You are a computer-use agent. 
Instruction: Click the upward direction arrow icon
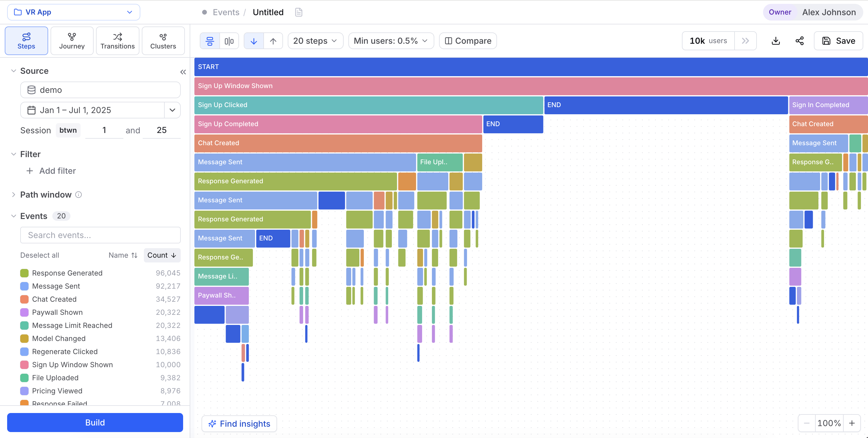[x=273, y=41]
